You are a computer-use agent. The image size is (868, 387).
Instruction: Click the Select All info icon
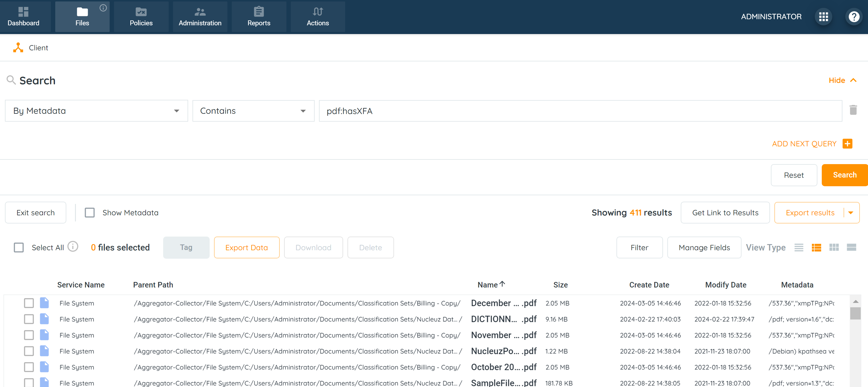[x=73, y=247]
